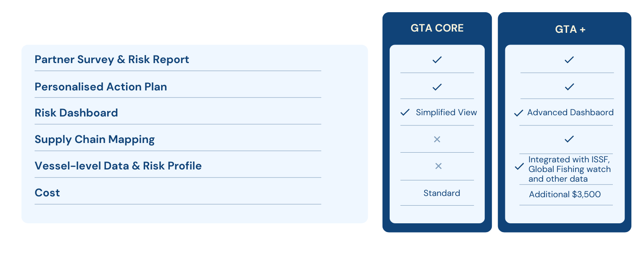The image size is (644, 254).
Task: Click GTA + Personalised Action Plan checkmark
Action: pos(569,87)
